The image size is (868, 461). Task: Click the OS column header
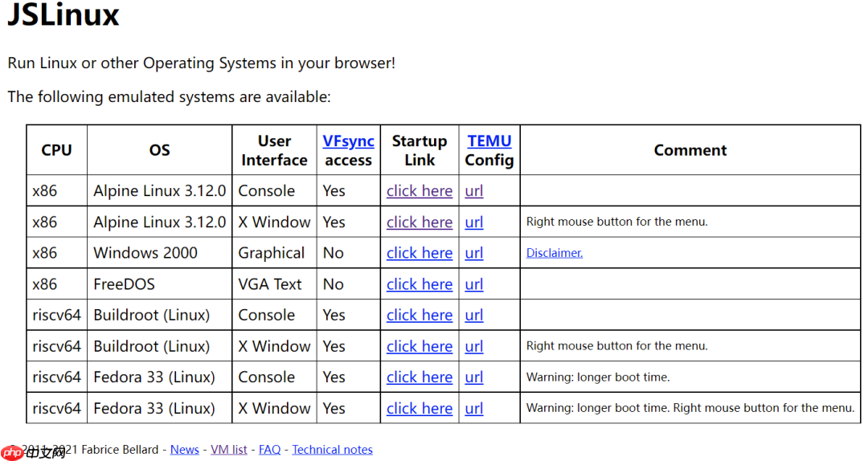click(x=159, y=150)
